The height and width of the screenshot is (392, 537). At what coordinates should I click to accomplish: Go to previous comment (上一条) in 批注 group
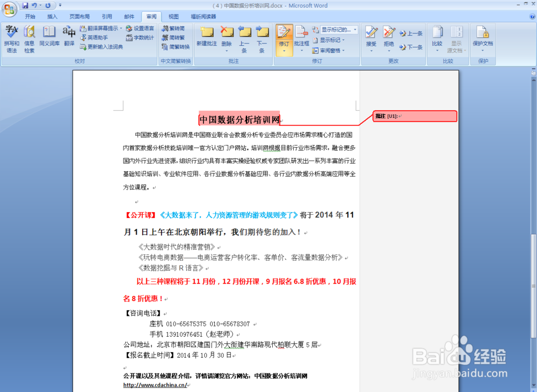tap(244, 39)
